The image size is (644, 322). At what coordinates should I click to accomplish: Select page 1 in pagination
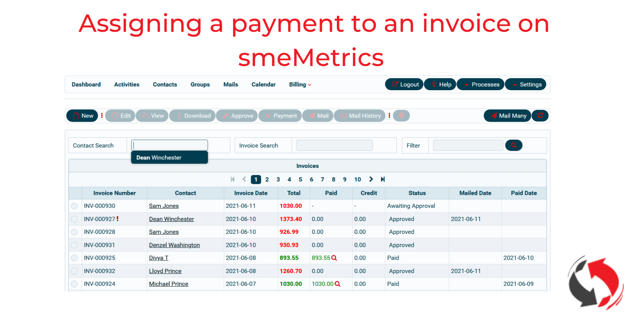(x=256, y=180)
